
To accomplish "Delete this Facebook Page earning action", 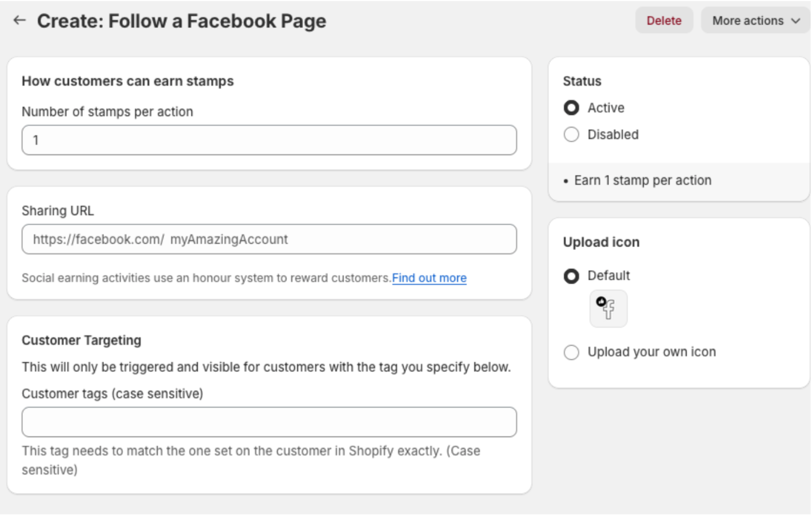I will pyautogui.click(x=664, y=21).
